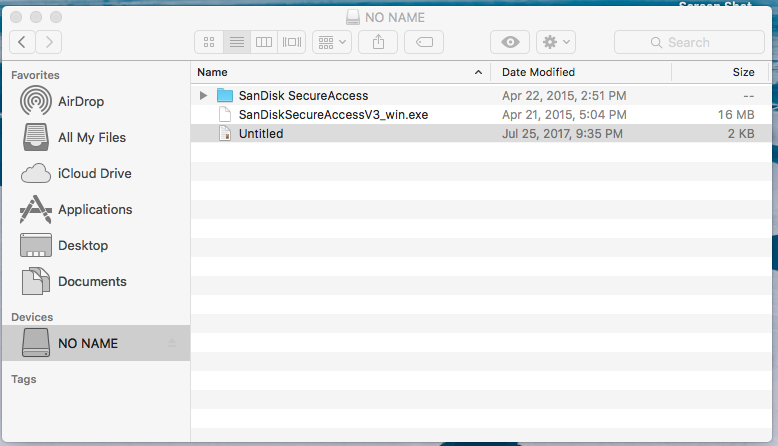Viewport: 778px width, 446px height.
Task: Minimize the Finder window
Action: point(36,17)
